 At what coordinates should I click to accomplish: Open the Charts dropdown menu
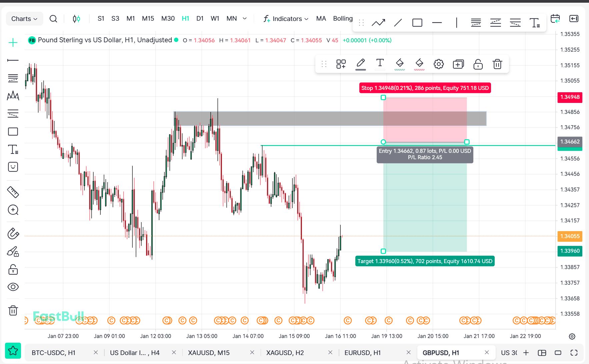[x=24, y=19]
